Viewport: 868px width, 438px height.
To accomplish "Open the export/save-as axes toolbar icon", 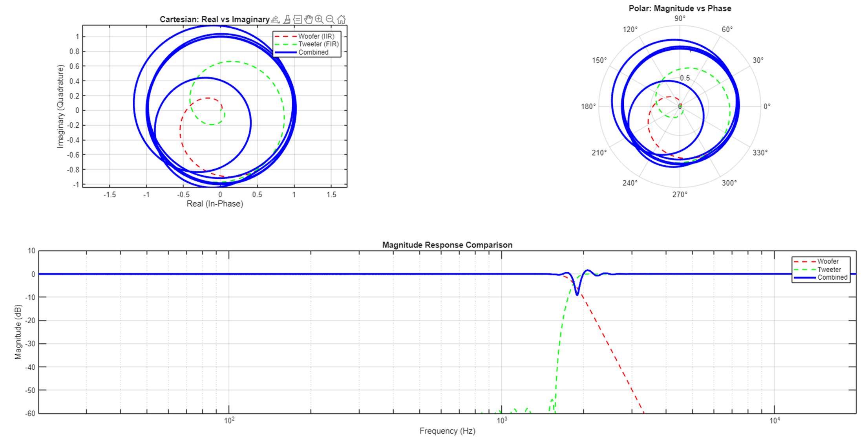I will [x=276, y=19].
